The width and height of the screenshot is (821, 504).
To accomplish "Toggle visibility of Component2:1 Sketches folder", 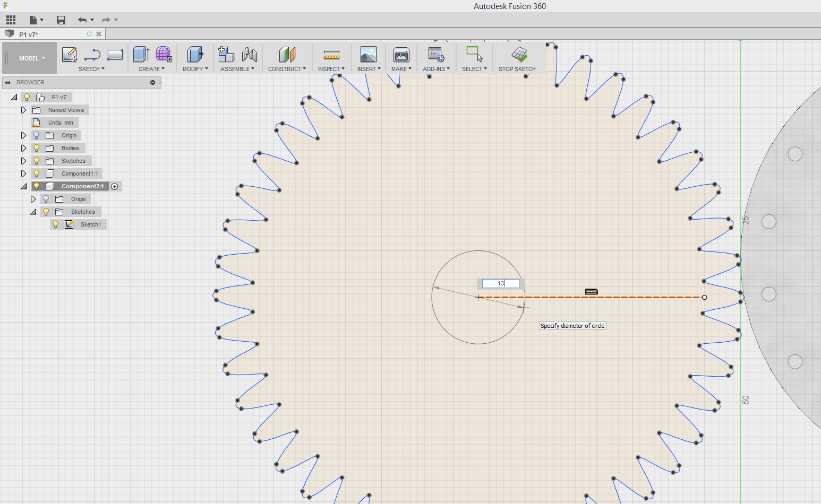I will (46, 212).
